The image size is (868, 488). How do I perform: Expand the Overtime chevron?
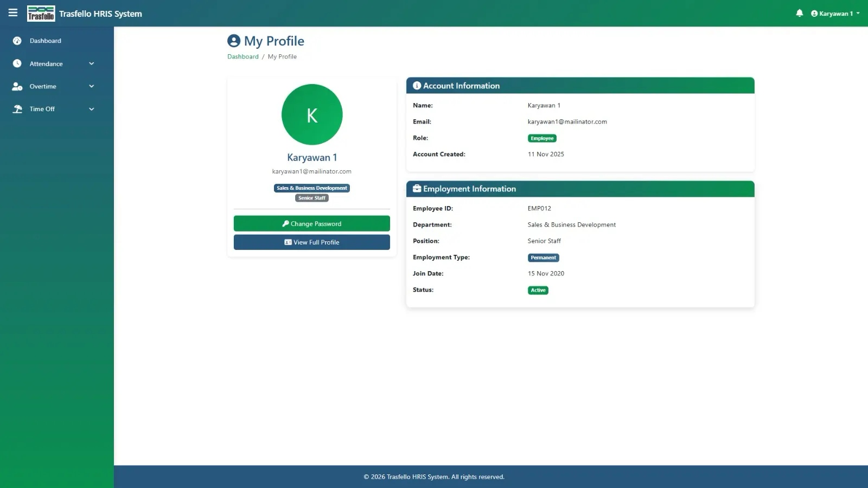(x=92, y=86)
